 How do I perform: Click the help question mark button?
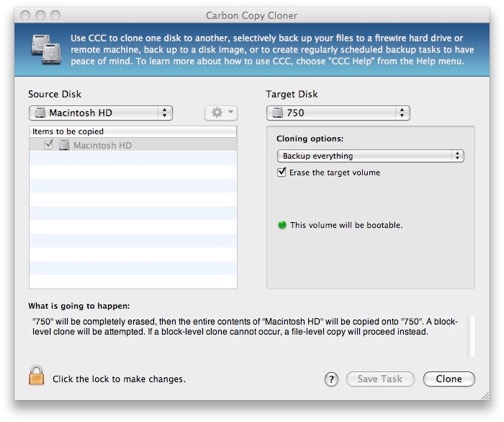pos(331,379)
